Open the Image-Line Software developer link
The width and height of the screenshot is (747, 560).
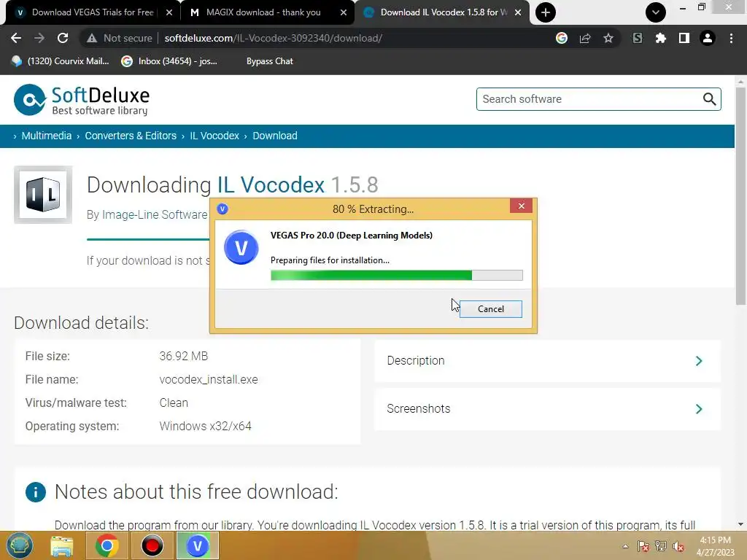(x=155, y=215)
